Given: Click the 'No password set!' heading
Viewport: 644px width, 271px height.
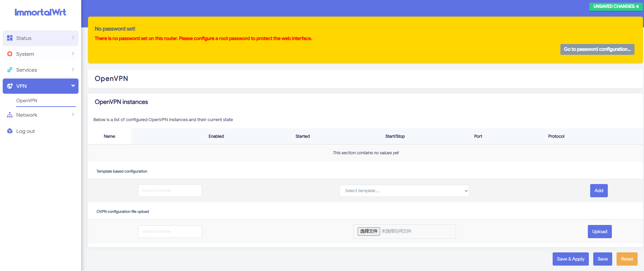Looking at the screenshot, I should (x=115, y=29).
